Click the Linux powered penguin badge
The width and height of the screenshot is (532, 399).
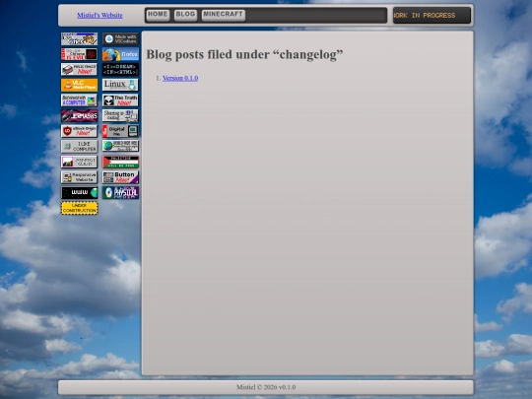[120, 85]
